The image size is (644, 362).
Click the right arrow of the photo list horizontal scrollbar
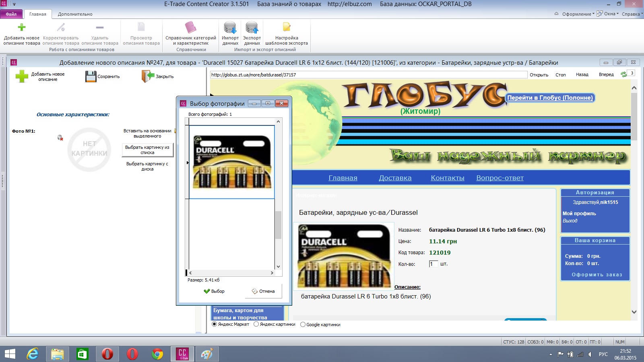tap(272, 273)
